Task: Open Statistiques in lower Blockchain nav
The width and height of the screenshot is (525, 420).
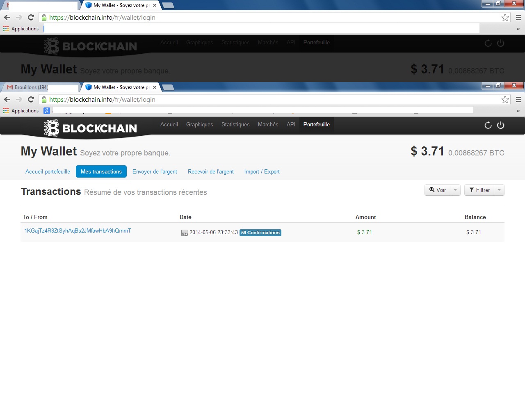Action: click(x=235, y=124)
